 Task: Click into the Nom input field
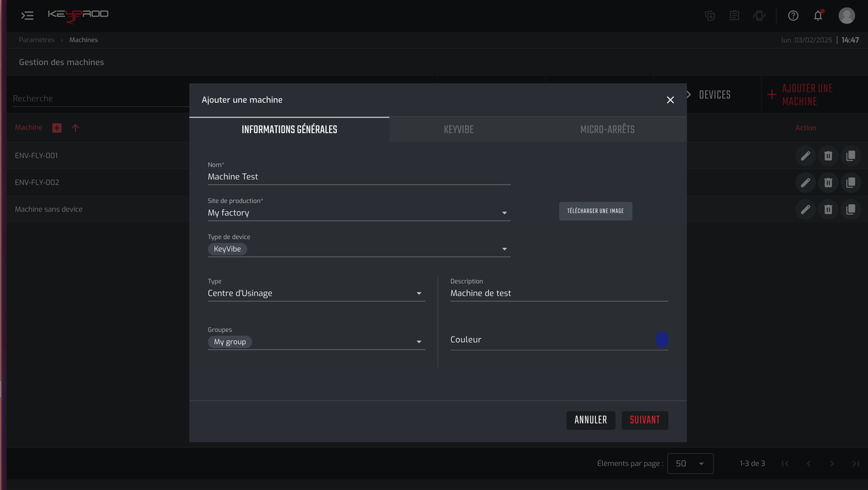[359, 177]
